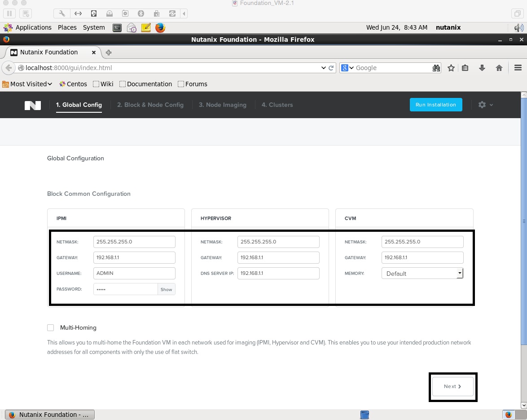Open the Firefox downloads arrow icon

[482, 68]
